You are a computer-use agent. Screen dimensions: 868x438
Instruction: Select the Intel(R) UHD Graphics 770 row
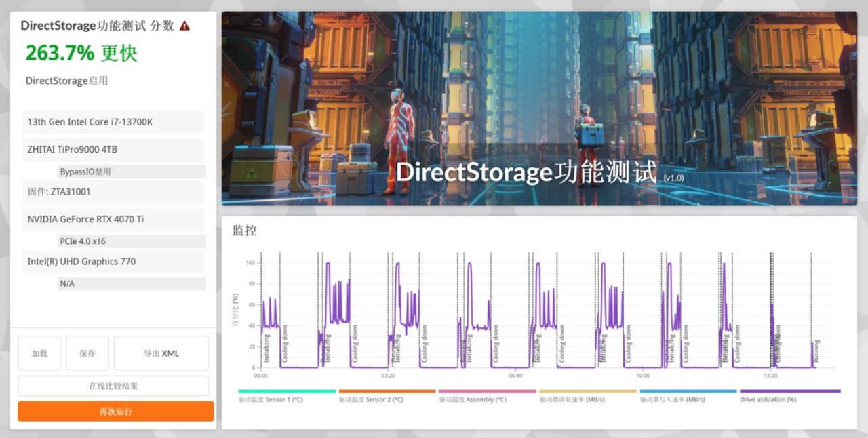tap(113, 262)
